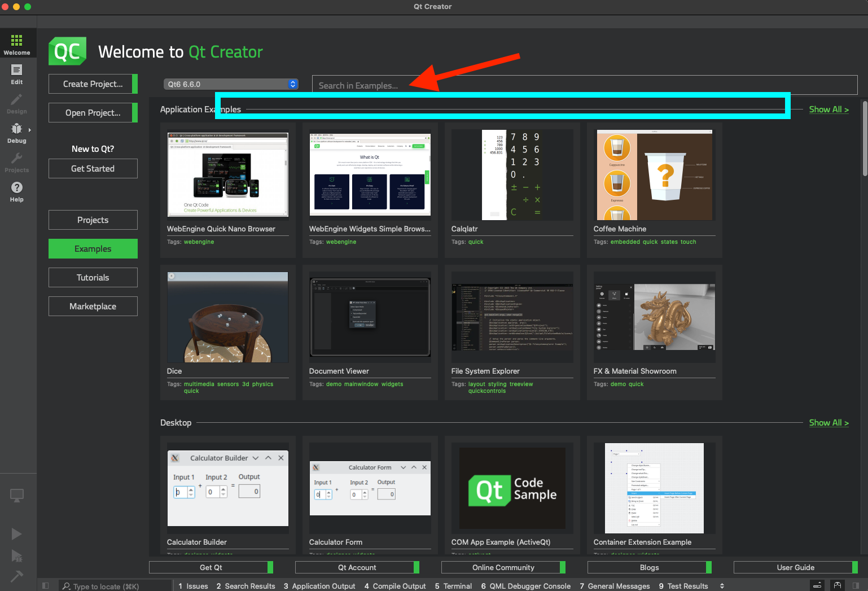Click Open Project button

click(93, 112)
